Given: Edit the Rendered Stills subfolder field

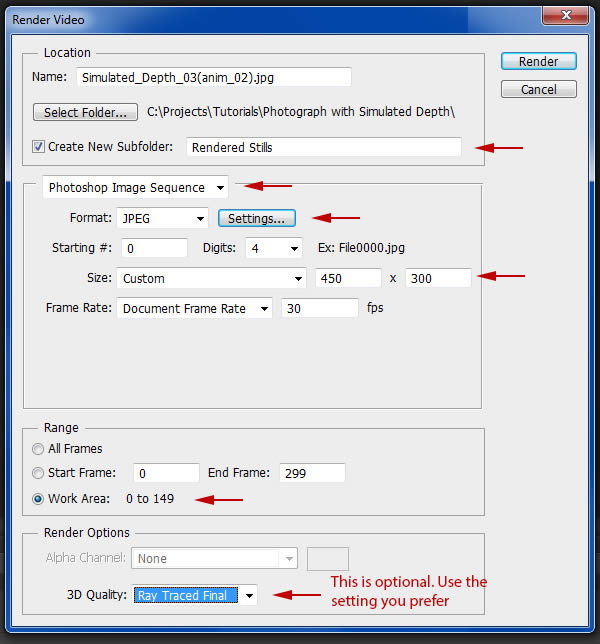Looking at the screenshot, I should 324,147.
